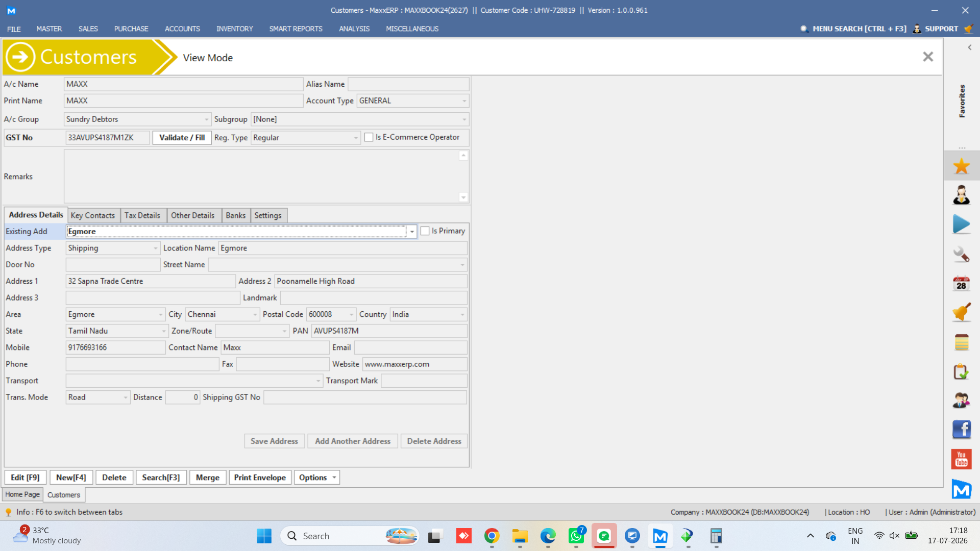Expand the Trans. Mode dropdown
Viewport: 980px width, 551px height.
[126, 397]
